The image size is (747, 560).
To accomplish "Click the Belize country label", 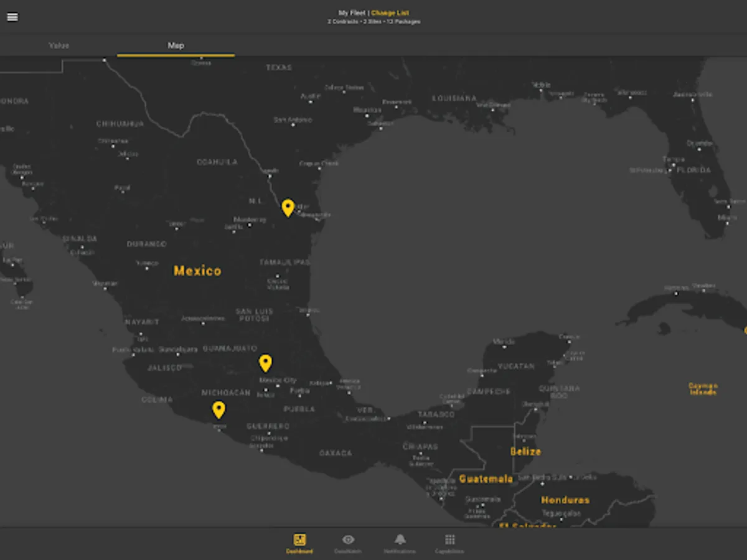I will point(526,451).
